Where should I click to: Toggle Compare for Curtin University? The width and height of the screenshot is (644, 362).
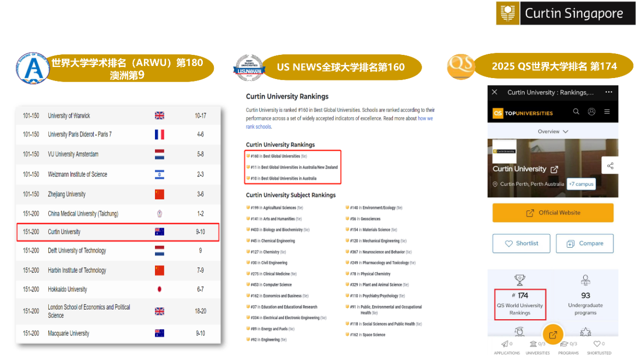pos(585,244)
